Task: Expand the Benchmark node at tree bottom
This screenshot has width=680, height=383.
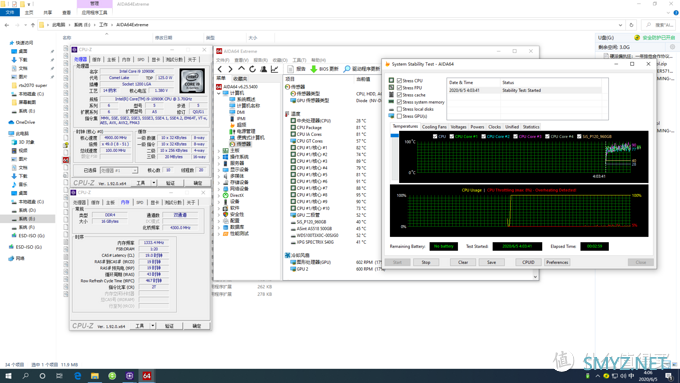Action: (x=219, y=234)
